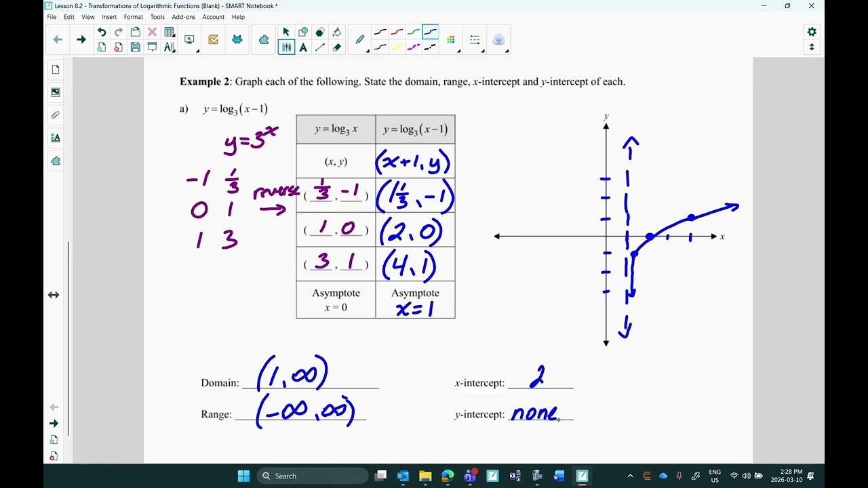Open the Insert Table dropdown

pos(170,32)
